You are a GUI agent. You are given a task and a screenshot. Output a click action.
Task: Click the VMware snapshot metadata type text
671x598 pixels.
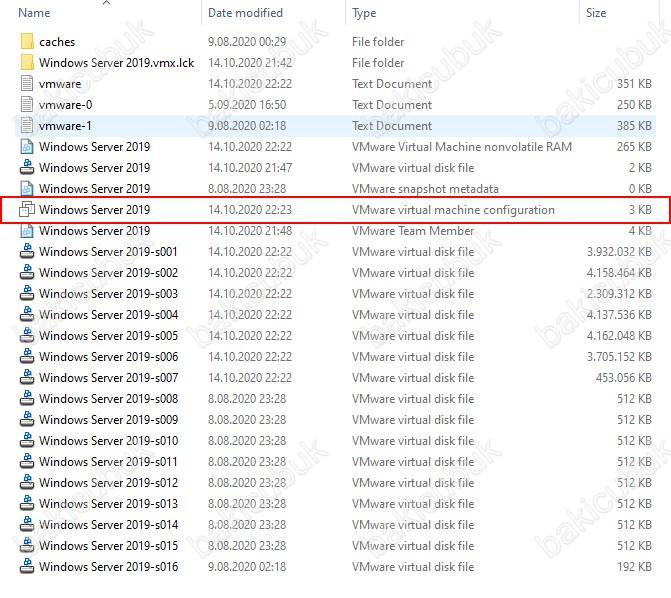pos(425,189)
